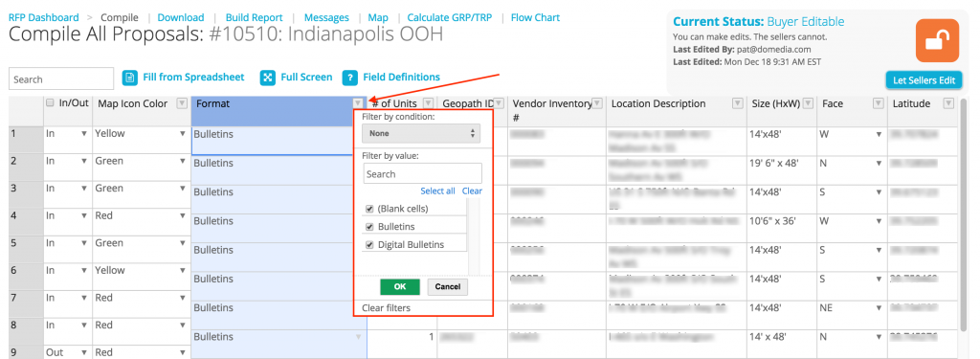Open filter arrow on Vendor Inventory column
This screenshot has width=980, height=359.
[597, 102]
